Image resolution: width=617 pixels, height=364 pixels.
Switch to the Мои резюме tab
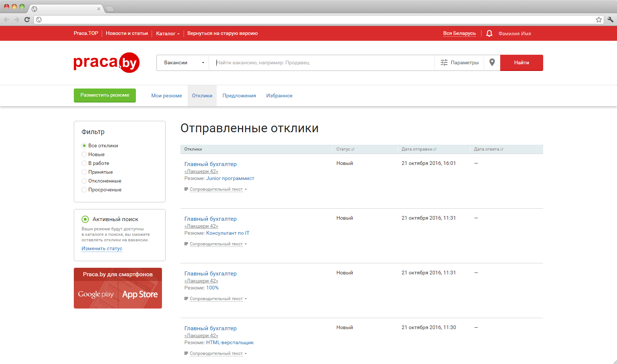[166, 96]
